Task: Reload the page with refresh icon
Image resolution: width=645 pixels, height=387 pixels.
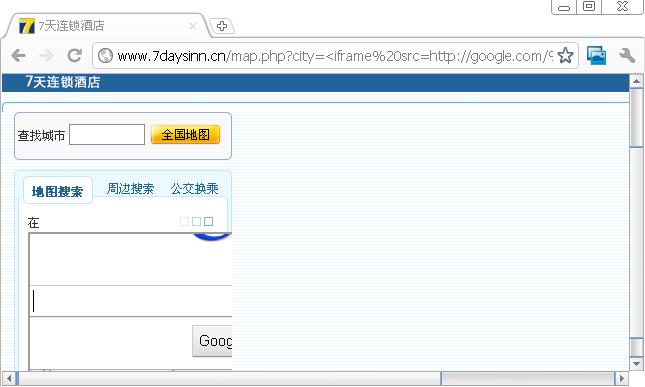Action: [x=74, y=55]
